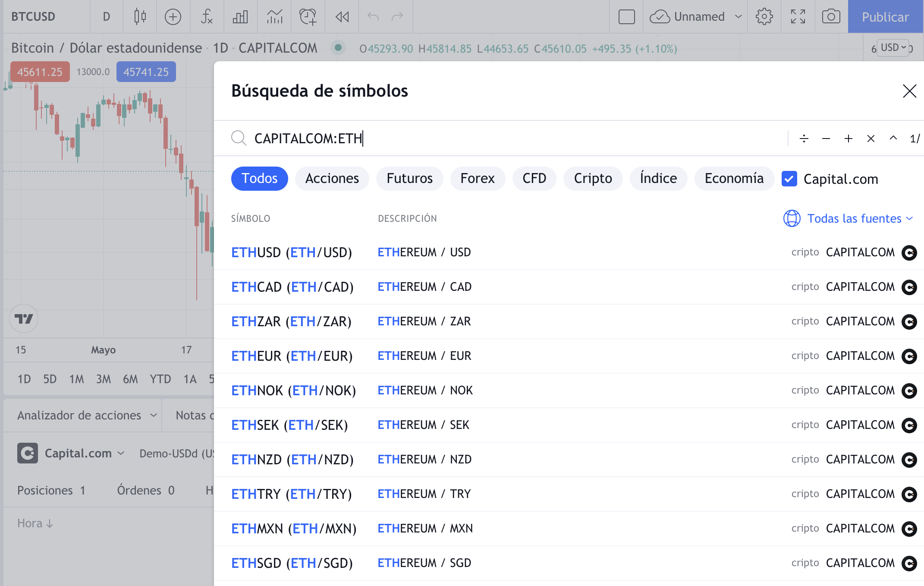Select the Cripto filter chip
Image resolution: width=924 pixels, height=586 pixels.
pos(593,178)
